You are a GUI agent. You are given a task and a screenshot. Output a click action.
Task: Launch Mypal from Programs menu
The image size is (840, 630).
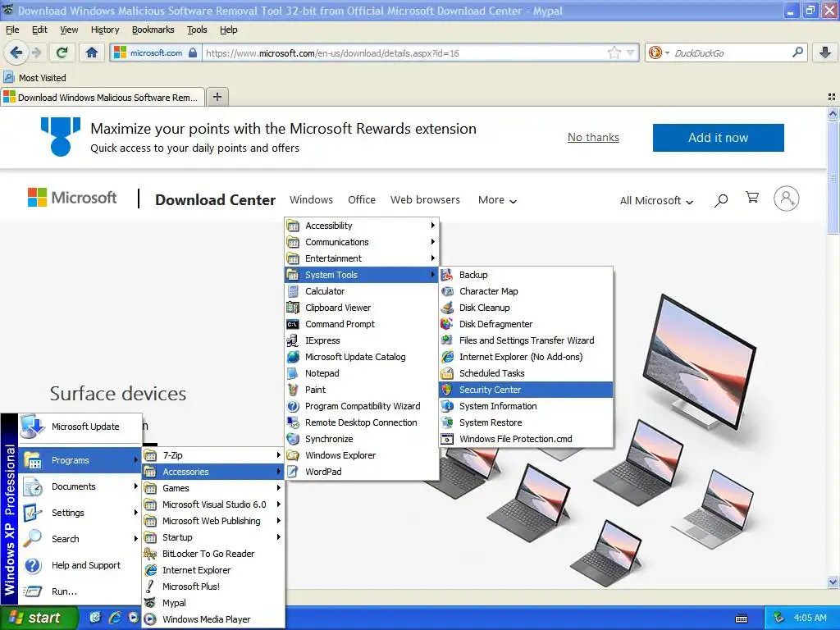coord(213,603)
